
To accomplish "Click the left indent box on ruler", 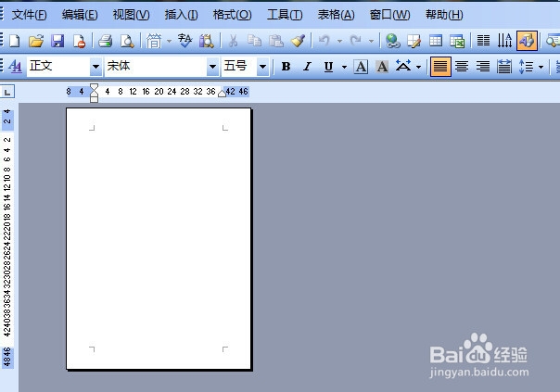I will [94, 99].
